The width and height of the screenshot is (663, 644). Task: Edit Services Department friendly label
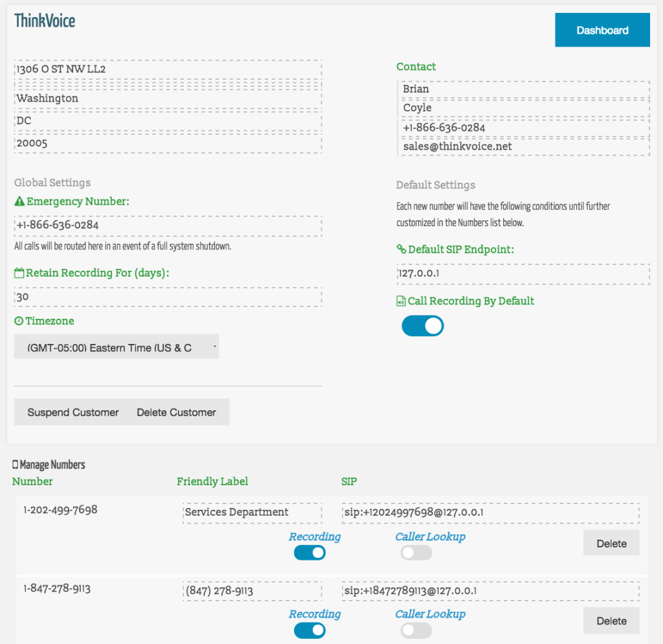[253, 512]
